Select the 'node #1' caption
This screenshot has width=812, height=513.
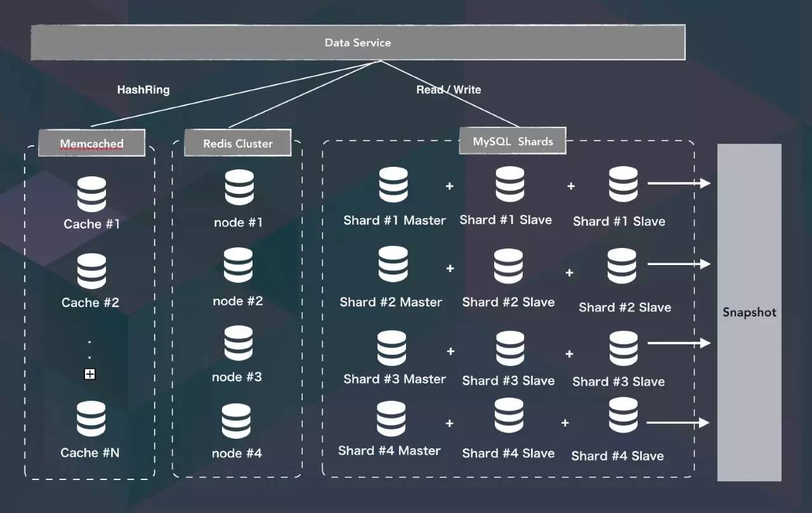[239, 223]
